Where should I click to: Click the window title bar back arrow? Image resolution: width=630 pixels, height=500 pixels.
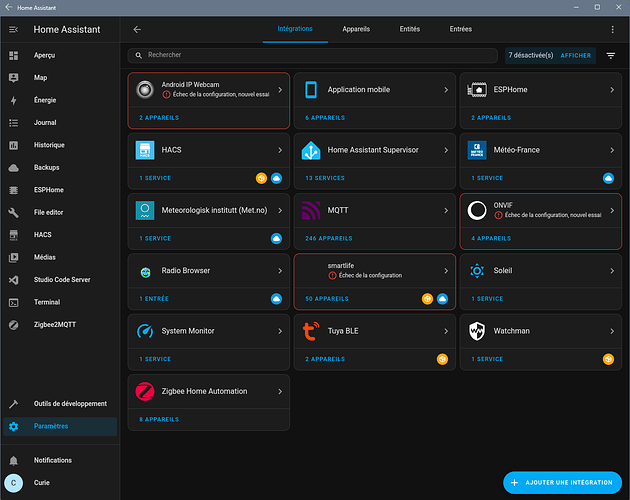8,7
